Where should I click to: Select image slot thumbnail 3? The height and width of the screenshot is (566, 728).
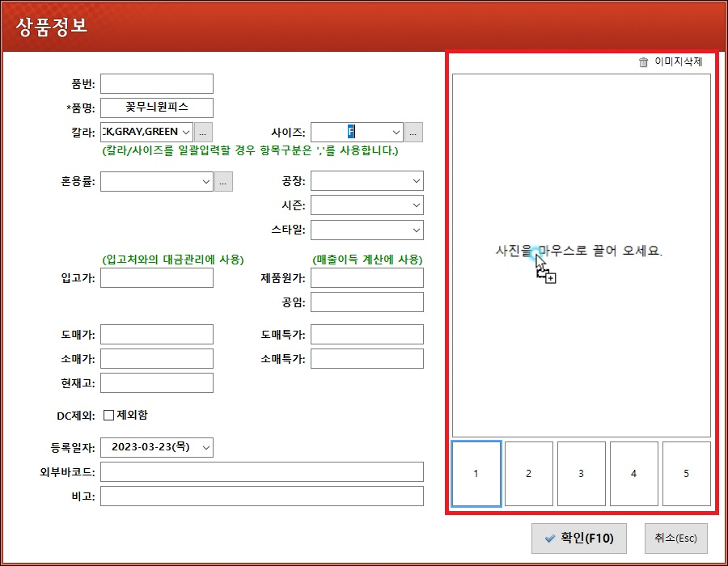(582, 473)
